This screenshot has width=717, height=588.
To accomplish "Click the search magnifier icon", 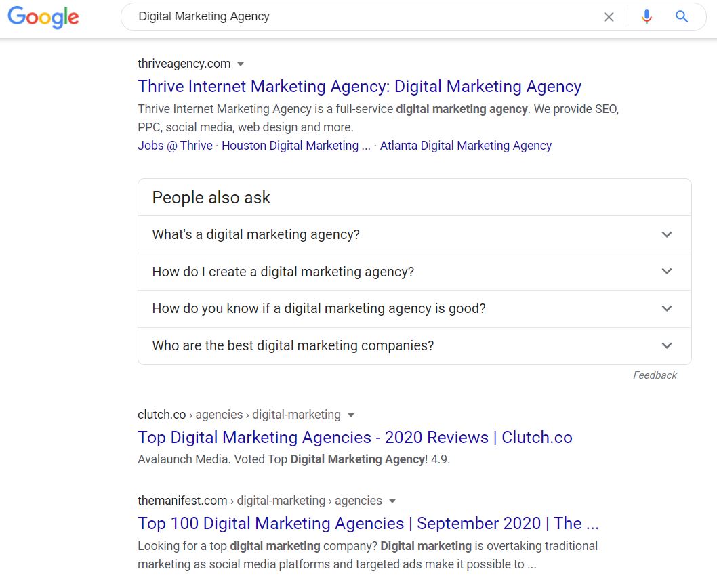I will click(x=681, y=16).
